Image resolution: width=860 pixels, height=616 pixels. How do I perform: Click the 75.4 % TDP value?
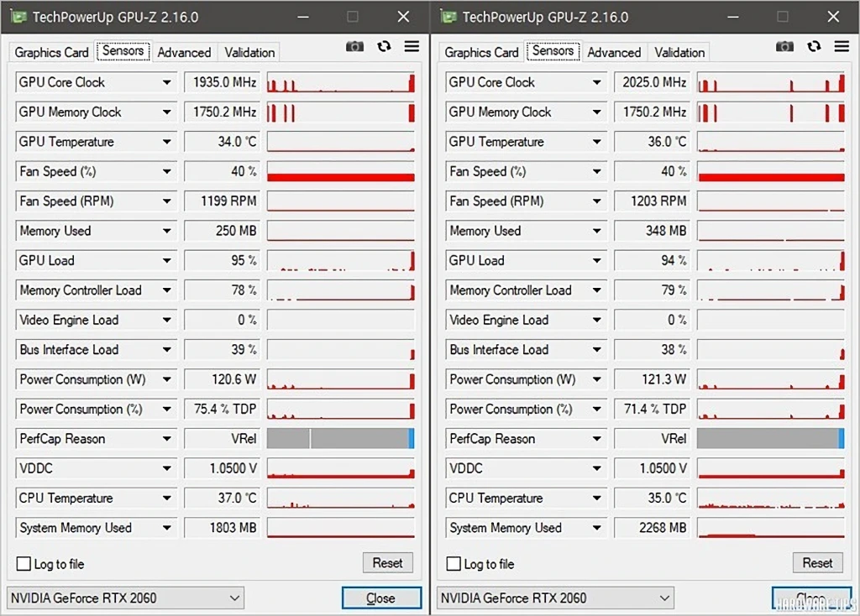click(x=222, y=409)
